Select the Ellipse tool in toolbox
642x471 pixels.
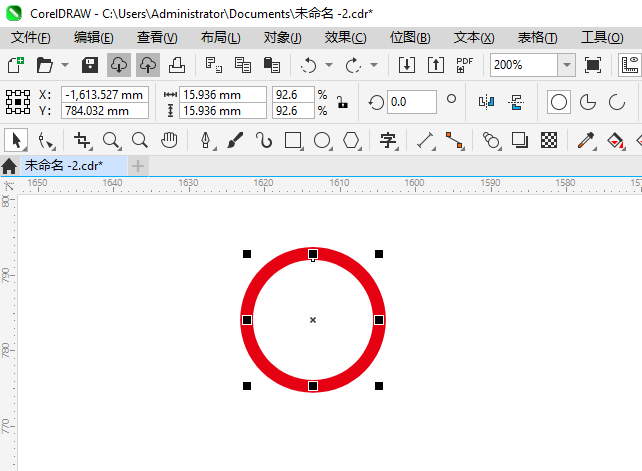(x=322, y=140)
